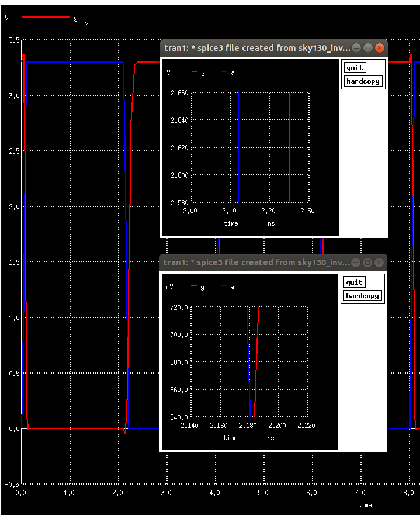The height and width of the screenshot is (515, 420).
Task: Focus the lower window via its title bar
Action: pyautogui.click(x=256, y=262)
